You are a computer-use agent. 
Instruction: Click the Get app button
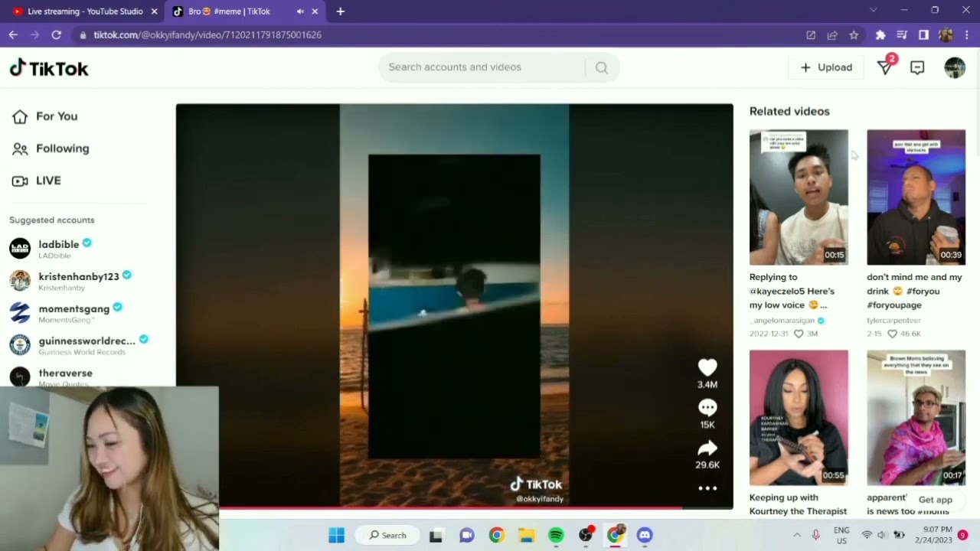[935, 500]
